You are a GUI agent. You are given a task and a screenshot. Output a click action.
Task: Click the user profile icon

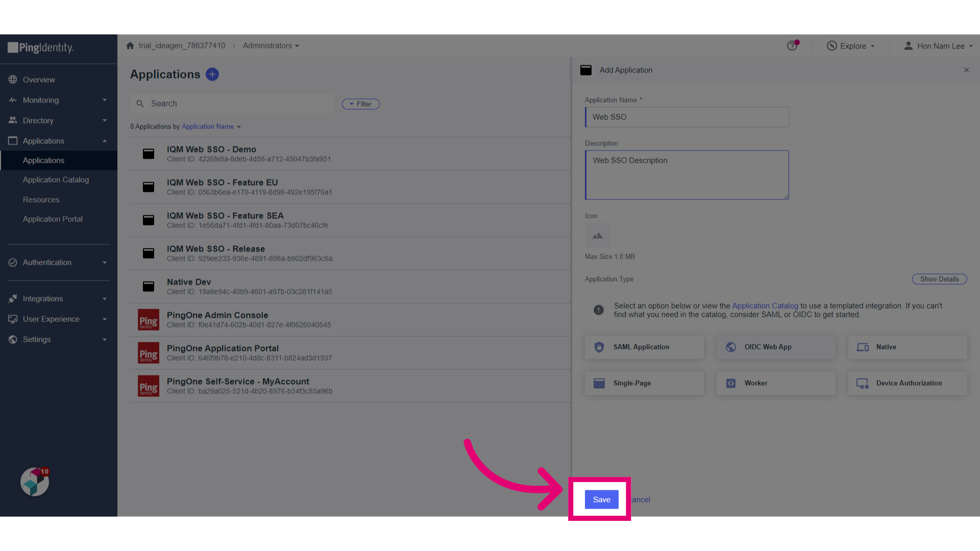click(x=908, y=46)
